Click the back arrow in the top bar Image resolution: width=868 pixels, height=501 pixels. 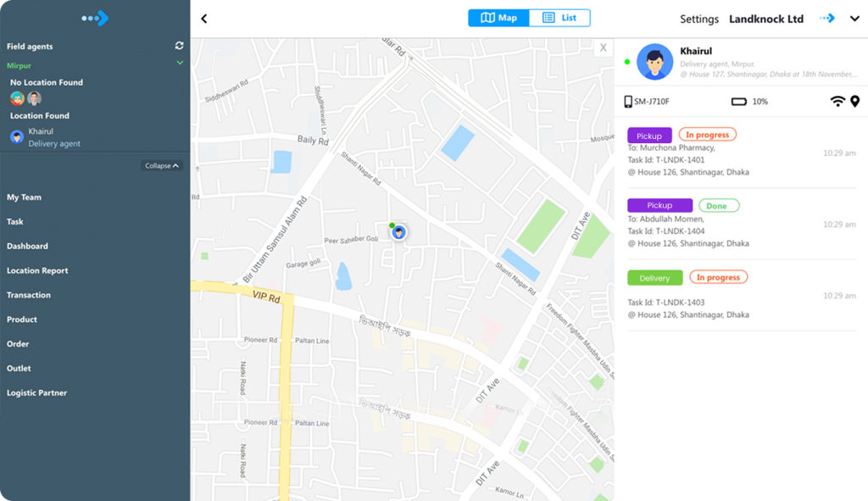(x=204, y=19)
